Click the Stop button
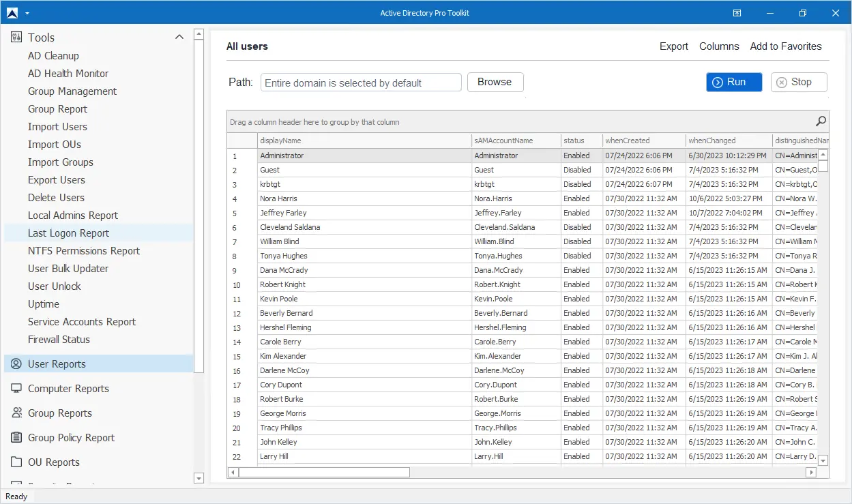This screenshot has height=504, width=852. pos(799,82)
